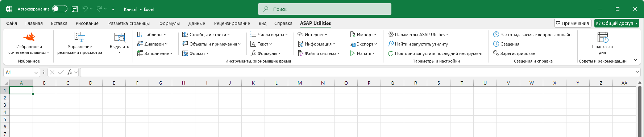
Task: Open the Файл tab
Action: click(x=12, y=23)
